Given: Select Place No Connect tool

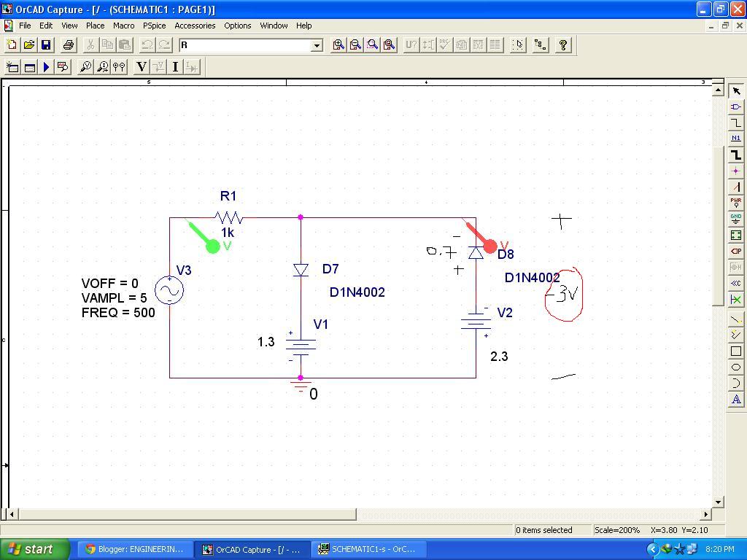Looking at the screenshot, I should (736, 300).
